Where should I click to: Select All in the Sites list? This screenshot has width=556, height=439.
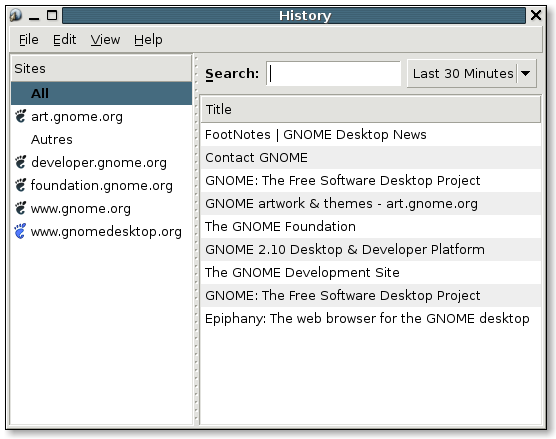point(101,93)
